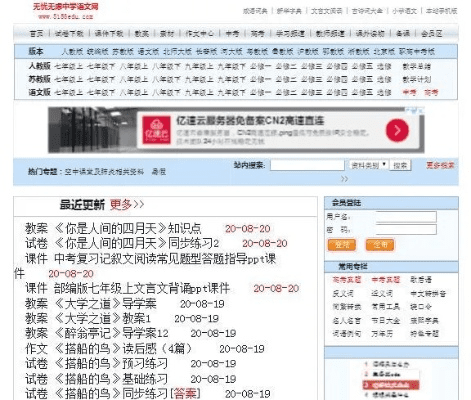471x400 pixels.
Task: Click the server room image in the ad
Action: coord(93,130)
